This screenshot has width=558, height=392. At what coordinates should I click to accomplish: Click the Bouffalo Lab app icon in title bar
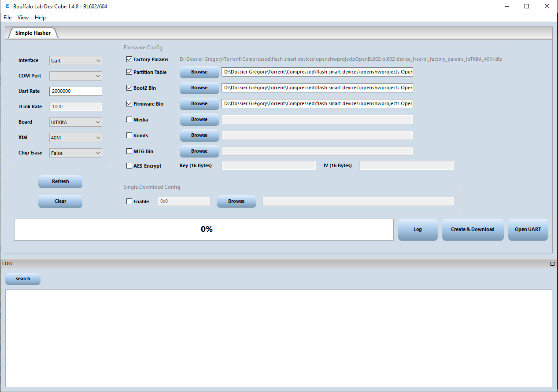coord(7,7)
